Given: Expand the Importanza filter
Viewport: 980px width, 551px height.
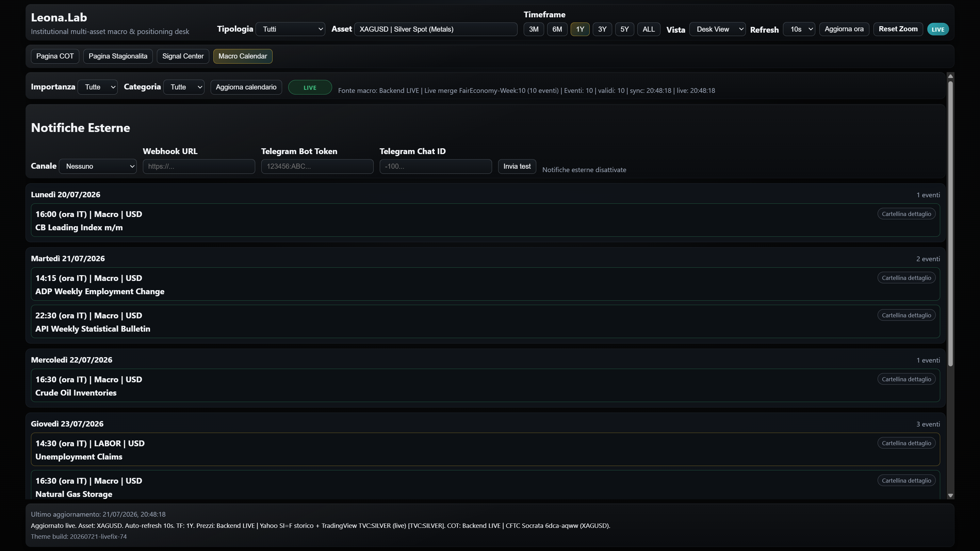Looking at the screenshot, I should [x=97, y=87].
